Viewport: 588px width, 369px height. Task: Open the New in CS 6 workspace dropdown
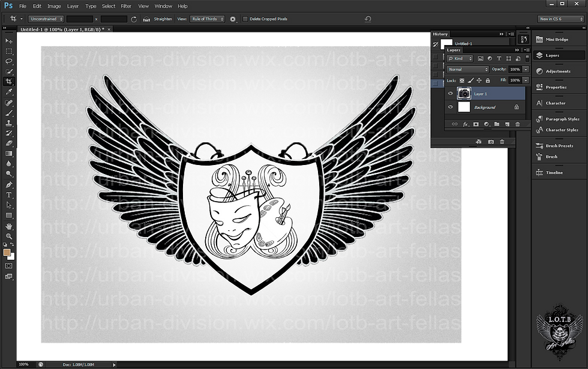(x=560, y=19)
